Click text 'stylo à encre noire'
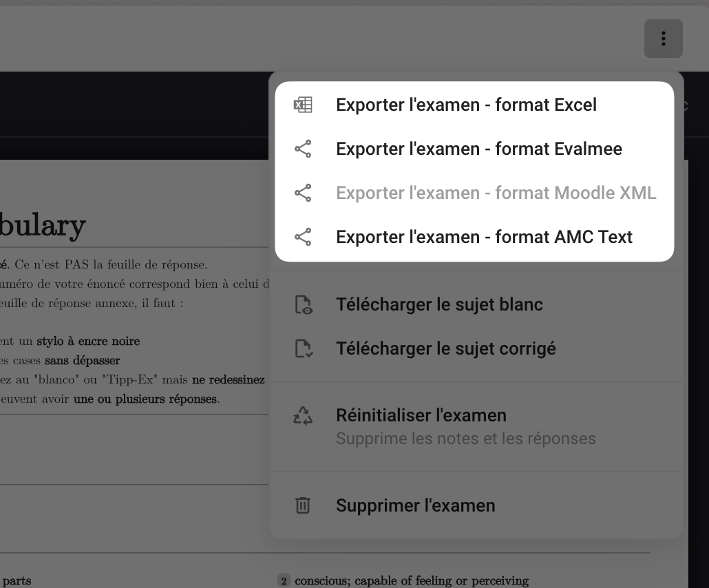 88,341
